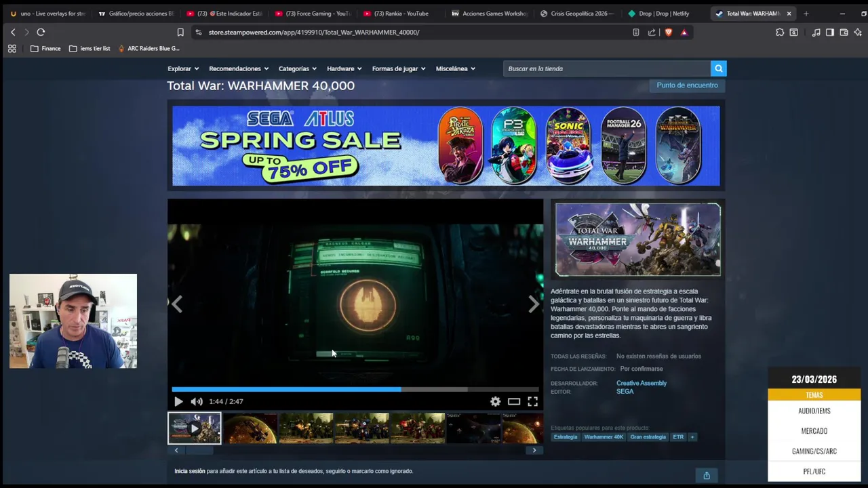This screenshot has width=868, height=488.
Task: Open Punto de encuentro hub
Action: (687, 85)
